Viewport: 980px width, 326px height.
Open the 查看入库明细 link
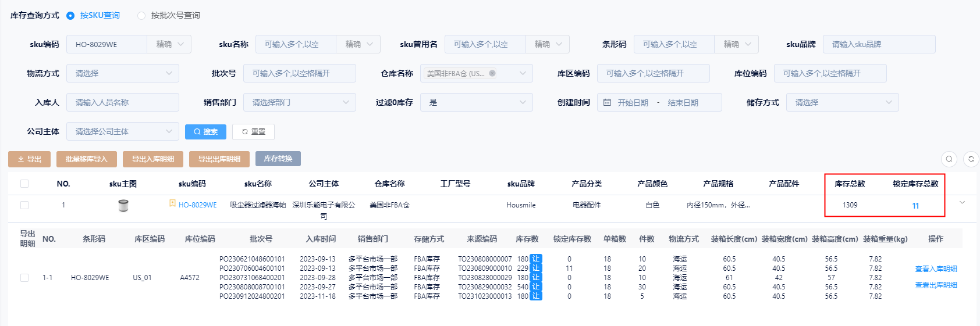coord(936,269)
